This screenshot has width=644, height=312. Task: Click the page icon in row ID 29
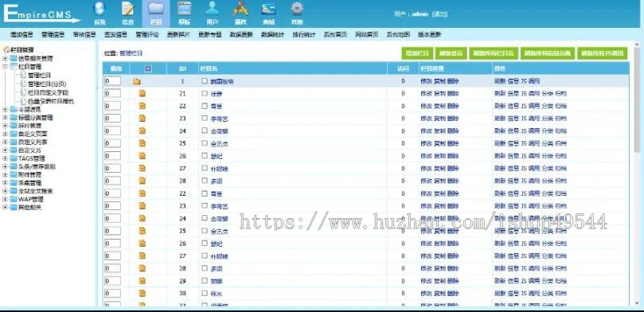point(142,281)
